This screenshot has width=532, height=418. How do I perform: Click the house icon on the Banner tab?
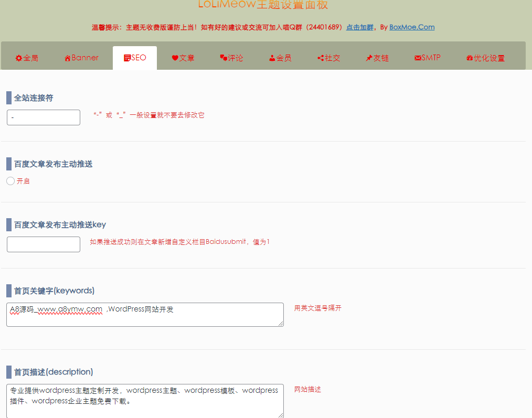point(68,58)
